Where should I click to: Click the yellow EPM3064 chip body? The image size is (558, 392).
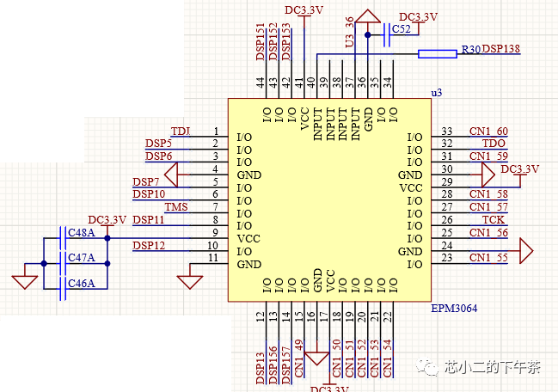[x=328, y=198]
